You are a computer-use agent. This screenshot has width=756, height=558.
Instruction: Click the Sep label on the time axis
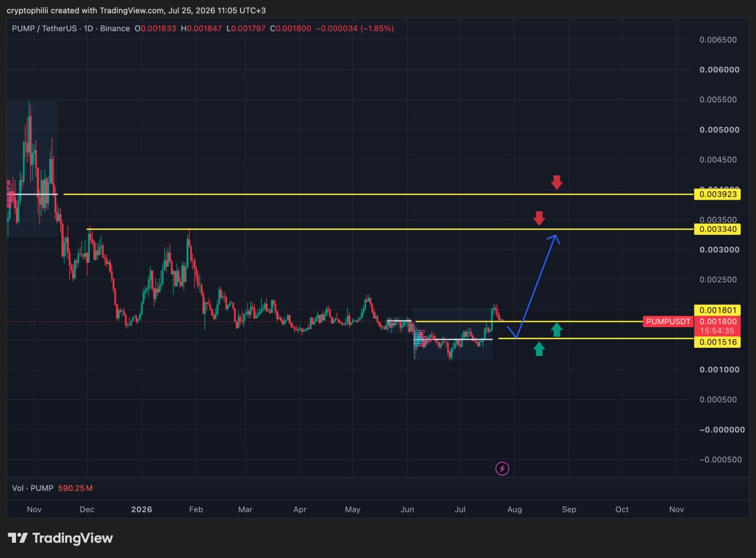(569, 510)
